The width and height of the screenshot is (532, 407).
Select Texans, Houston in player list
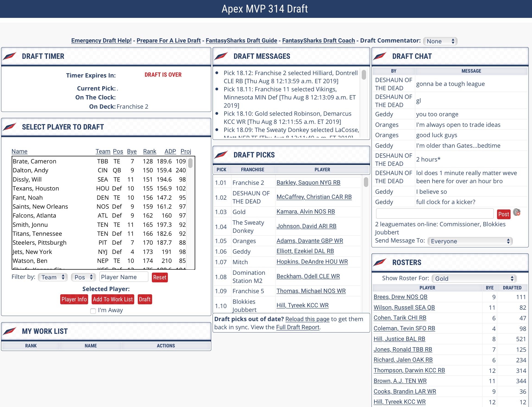[x=99, y=188]
